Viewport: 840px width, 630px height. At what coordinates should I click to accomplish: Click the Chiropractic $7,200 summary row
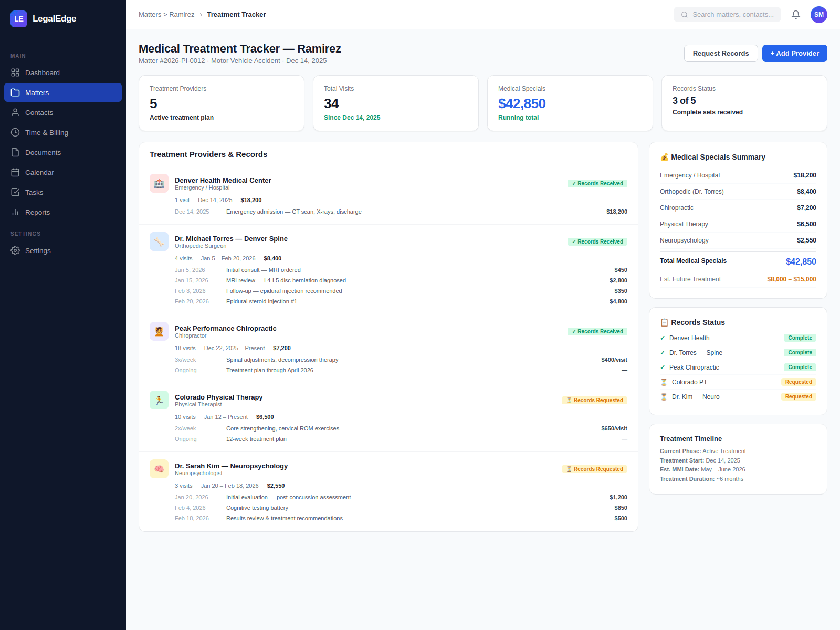coord(738,208)
